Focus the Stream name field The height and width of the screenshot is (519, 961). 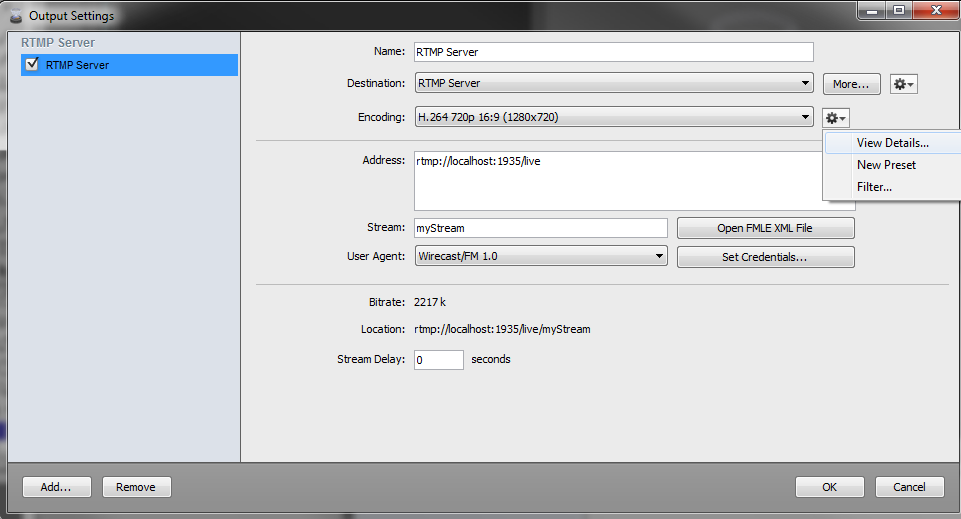[x=541, y=228]
